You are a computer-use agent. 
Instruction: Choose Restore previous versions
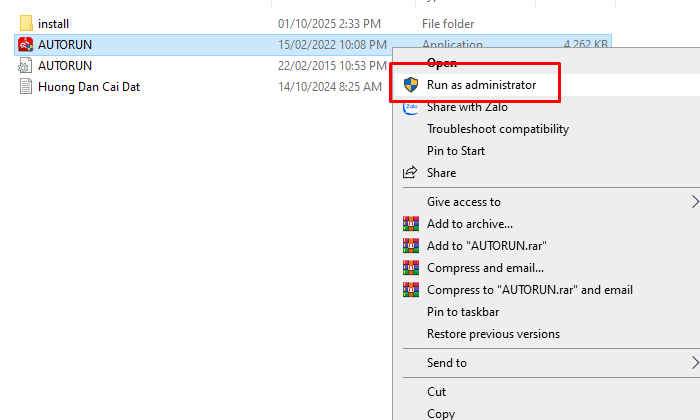coord(493,334)
